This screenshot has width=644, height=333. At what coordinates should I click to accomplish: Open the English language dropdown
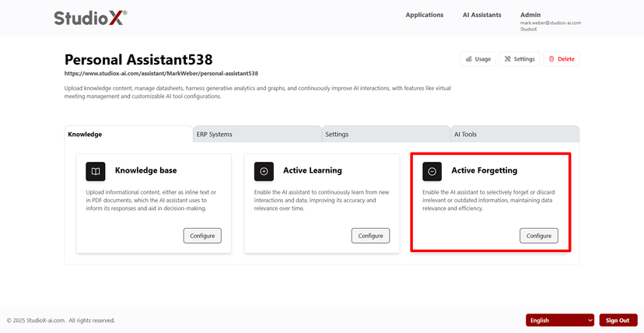(x=560, y=320)
